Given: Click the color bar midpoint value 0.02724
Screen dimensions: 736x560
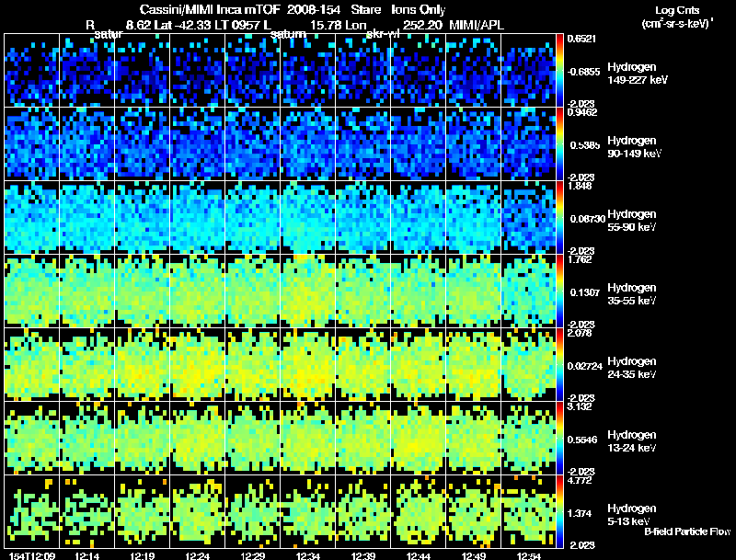Looking at the screenshot, I should [585, 366].
